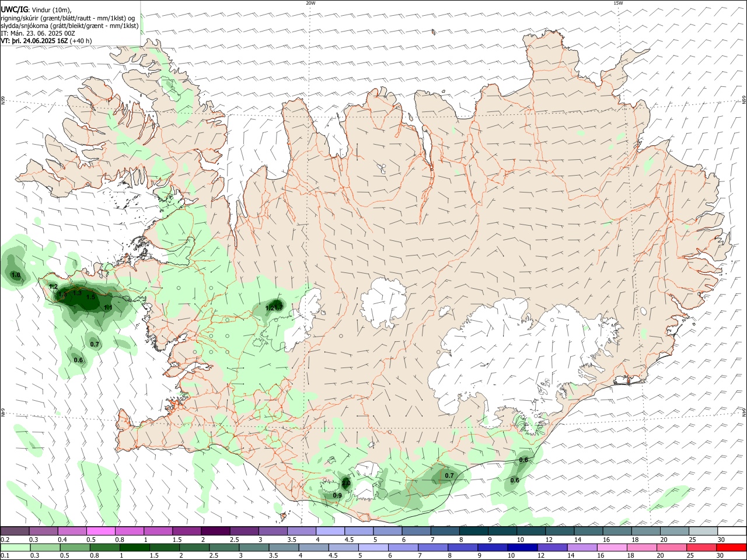
Task: Select the white swatch labeled 30 in upper legend
Action: pos(732,531)
